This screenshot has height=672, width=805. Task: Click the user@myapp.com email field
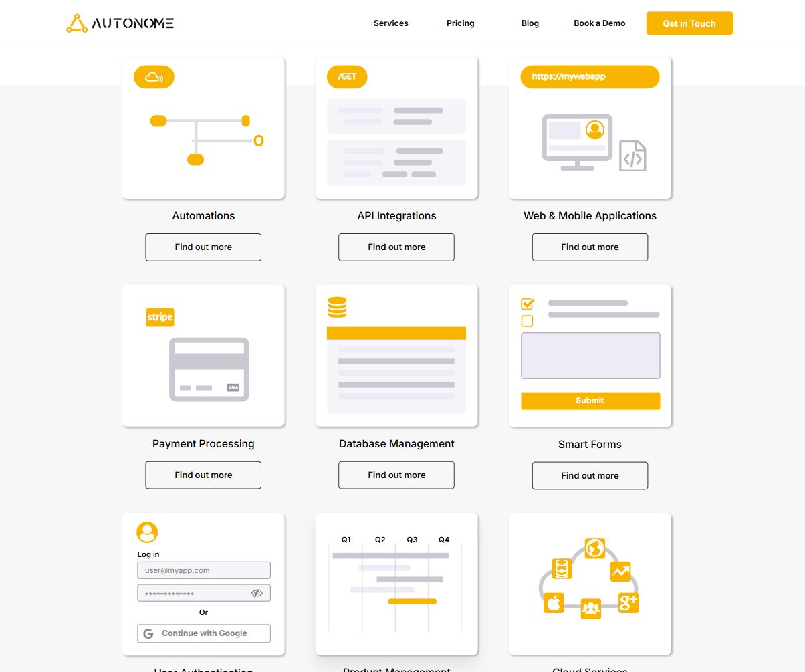click(204, 570)
